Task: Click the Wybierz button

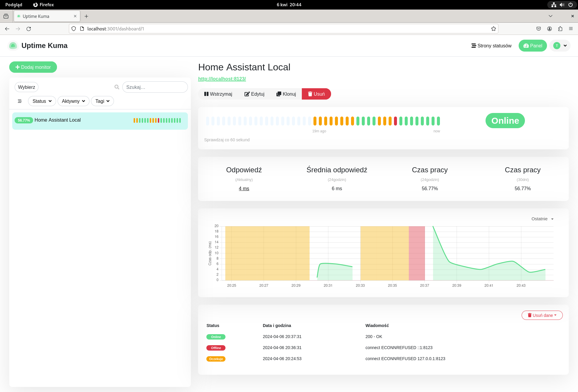Action: (27, 87)
